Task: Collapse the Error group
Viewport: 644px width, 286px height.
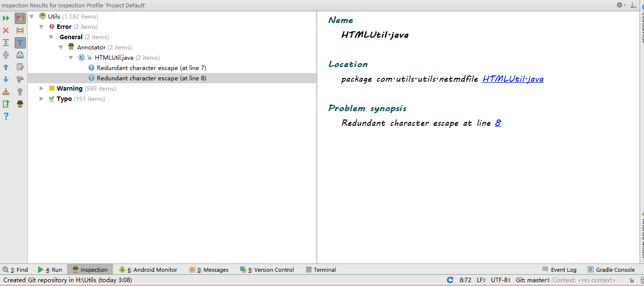Action: (42, 27)
